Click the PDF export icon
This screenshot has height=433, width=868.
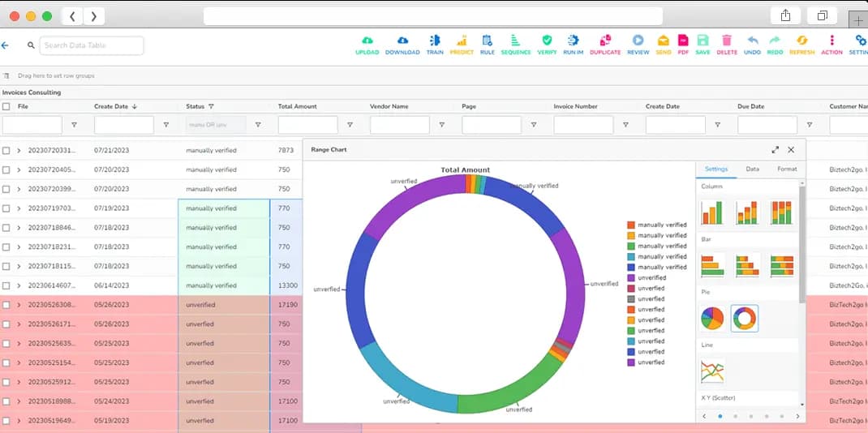tap(683, 41)
